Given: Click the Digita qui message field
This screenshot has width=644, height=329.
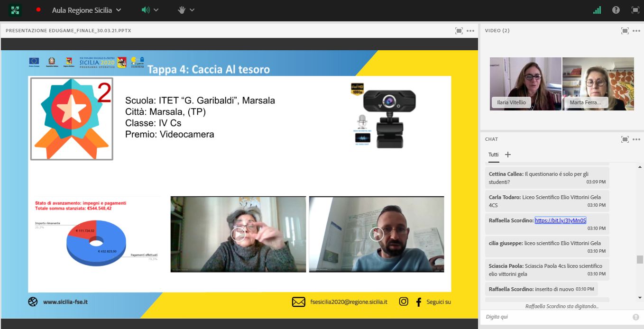Looking at the screenshot, I should (545, 316).
